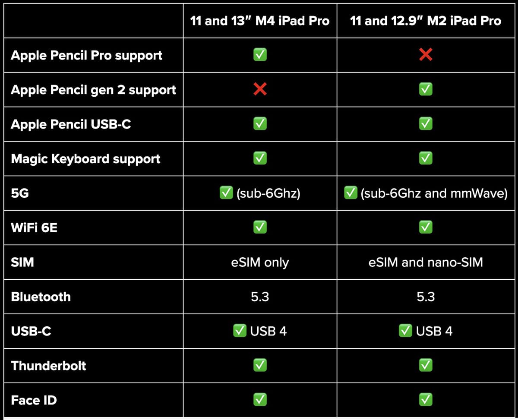This screenshot has width=518, height=420.
Task: Click the M4 Apple Pencil gen 2 red cross
Action: [x=259, y=89]
